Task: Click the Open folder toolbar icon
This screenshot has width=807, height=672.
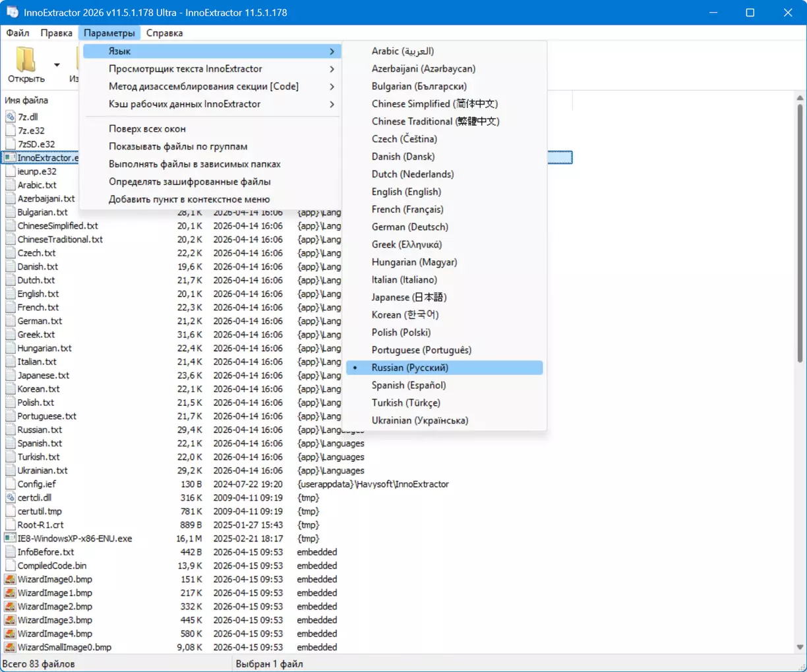Action: click(x=26, y=60)
